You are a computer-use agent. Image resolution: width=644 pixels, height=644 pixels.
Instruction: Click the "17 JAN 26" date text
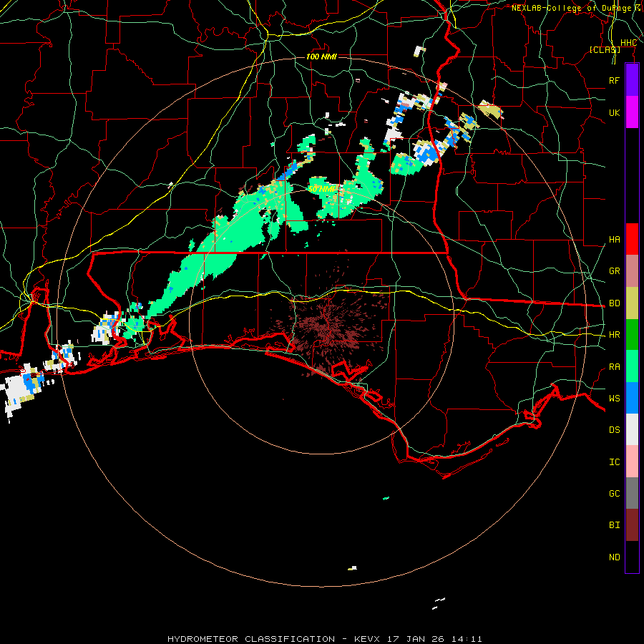tap(416, 639)
